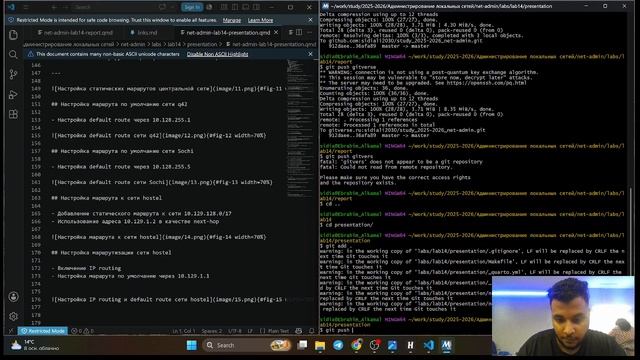Change indentation via Spaces: 2
Viewport: 640px width, 360px height.
pyautogui.click(x=212, y=331)
